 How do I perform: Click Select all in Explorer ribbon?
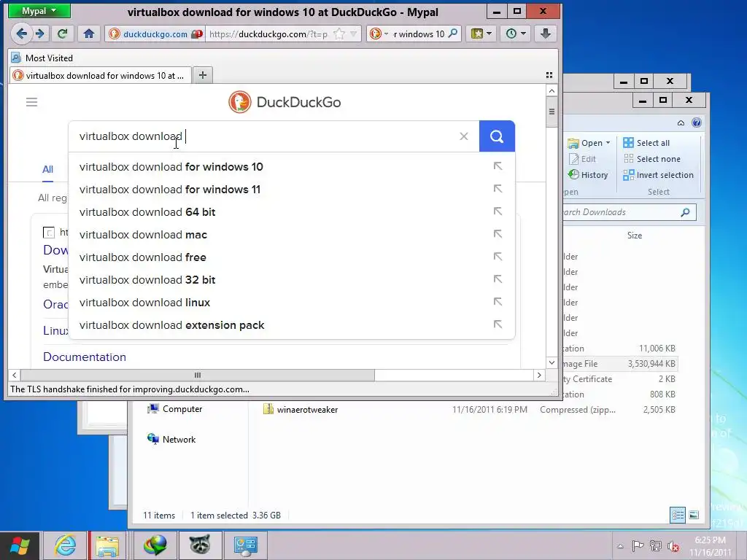point(646,143)
